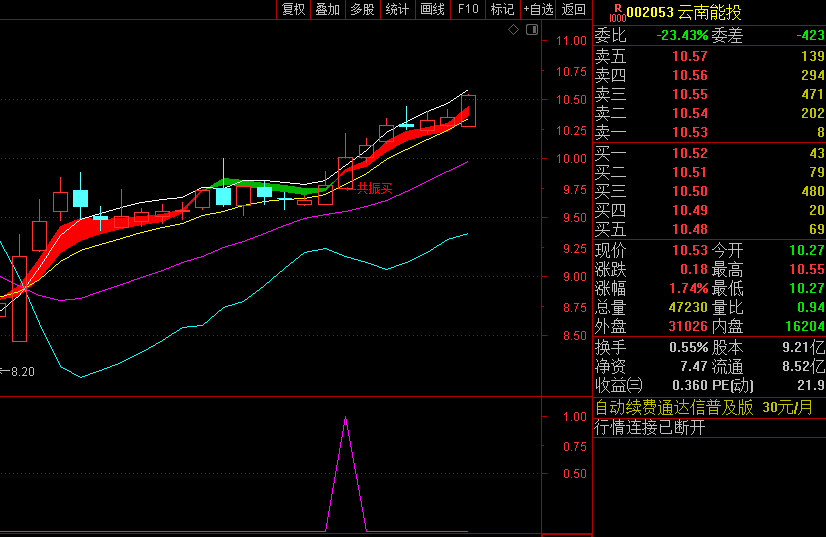Click the 现价 value 10.53
Viewport: 826px width, 537px height.
pos(690,250)
